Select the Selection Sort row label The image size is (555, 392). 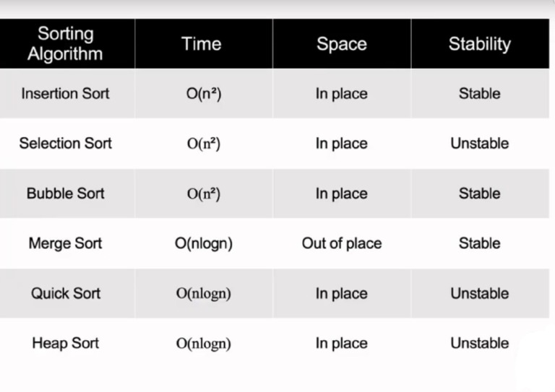(x=66, y=143)
